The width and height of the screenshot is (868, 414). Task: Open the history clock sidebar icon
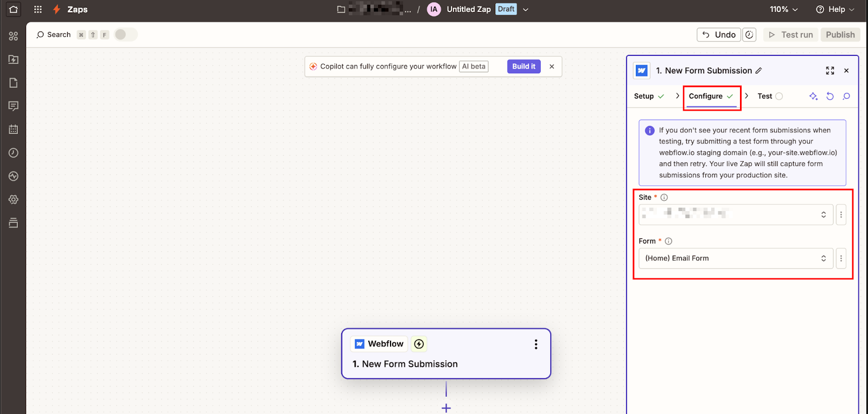point(14,153)
